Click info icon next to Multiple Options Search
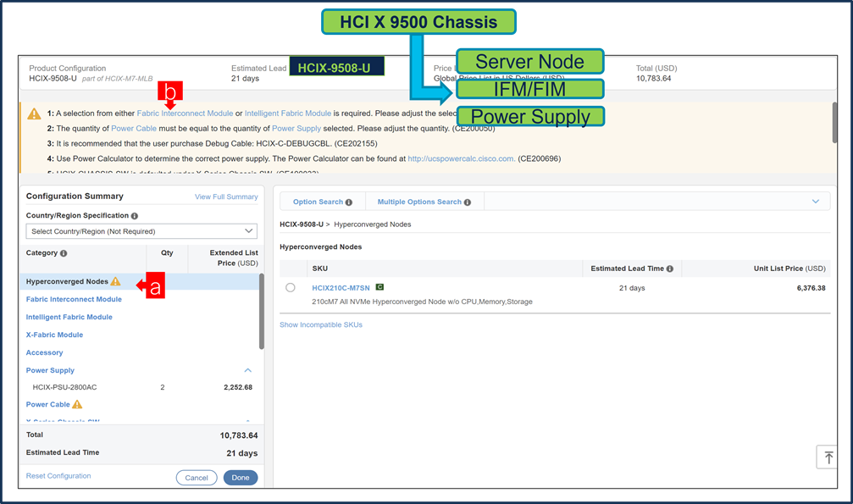This screenshot has height=504, width=853. coord(468,202)
